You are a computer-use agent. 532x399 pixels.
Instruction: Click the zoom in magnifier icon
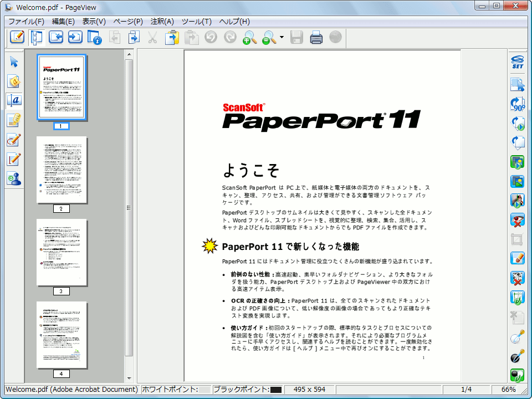coord(250,38)
